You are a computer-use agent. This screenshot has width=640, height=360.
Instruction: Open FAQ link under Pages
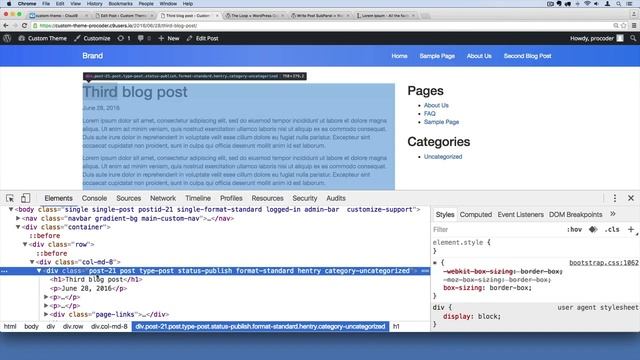pyautogui.click(x=429, y=113)
